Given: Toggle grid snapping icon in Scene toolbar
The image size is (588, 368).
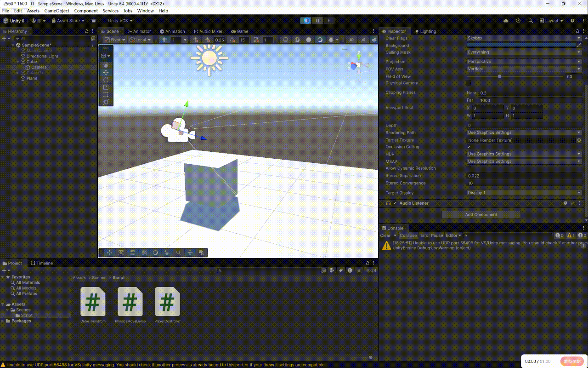Looking at the screenshot, I should 196,40.
